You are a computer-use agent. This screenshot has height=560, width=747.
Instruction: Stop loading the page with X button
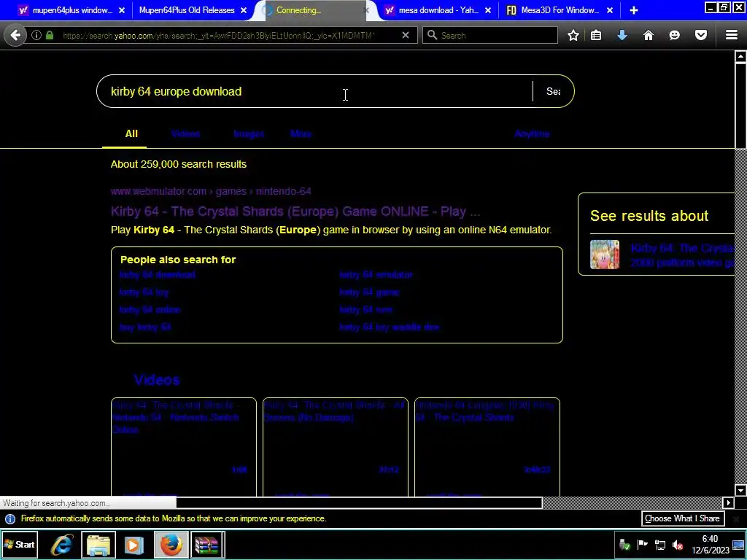(x=406, y=35)
